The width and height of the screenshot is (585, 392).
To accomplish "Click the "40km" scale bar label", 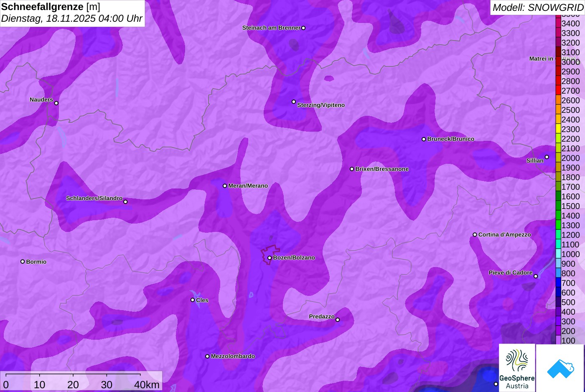I will click(147, 384).
